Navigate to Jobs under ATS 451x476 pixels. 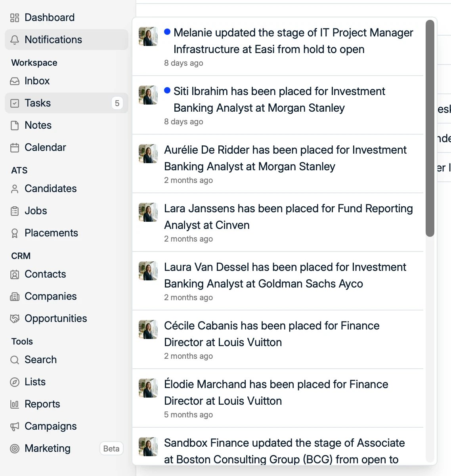[x=36, y=211]
